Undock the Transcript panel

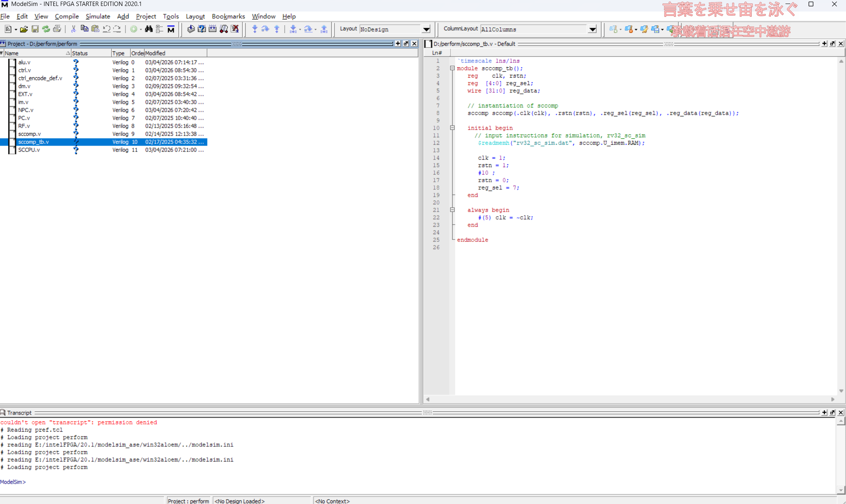832,413
